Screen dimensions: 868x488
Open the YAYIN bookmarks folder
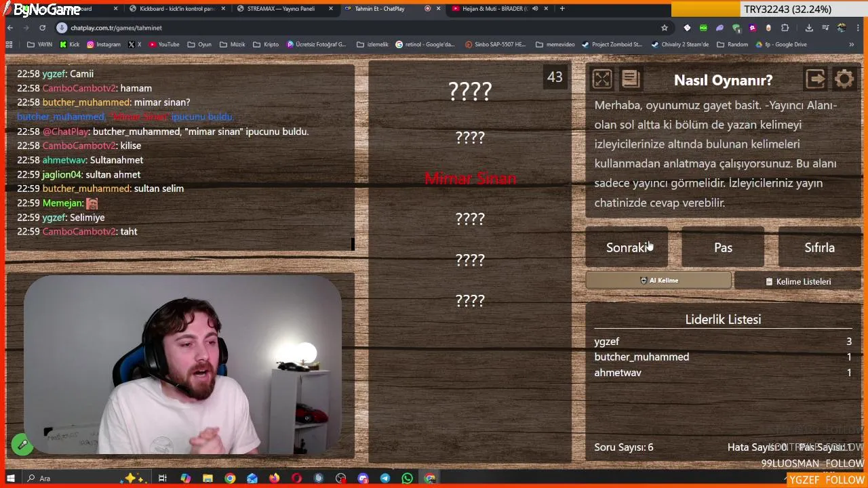pos(40,45)
